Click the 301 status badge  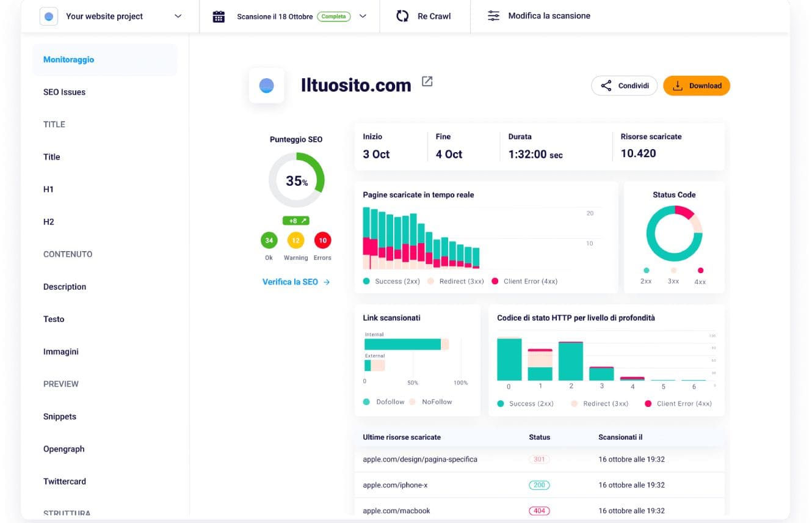pos(539,459)
